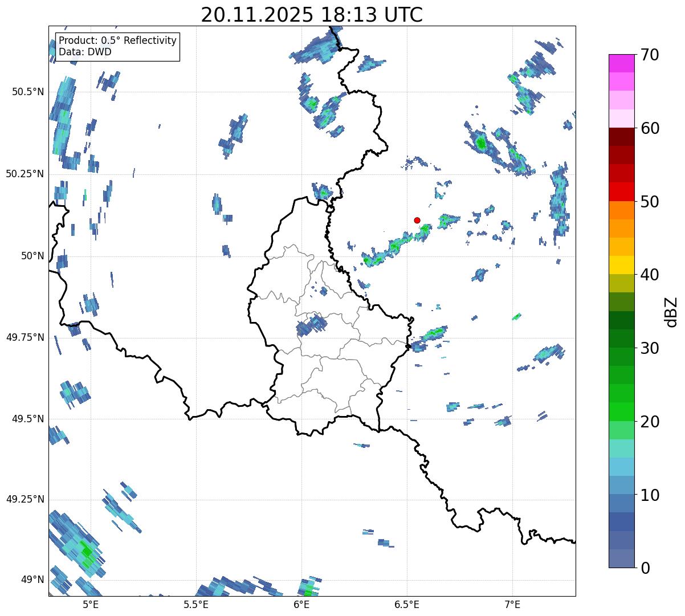This screenshot has height=616, width=685.
Task: Click the 49.75°N latitude label
Action: pos(25,337)
